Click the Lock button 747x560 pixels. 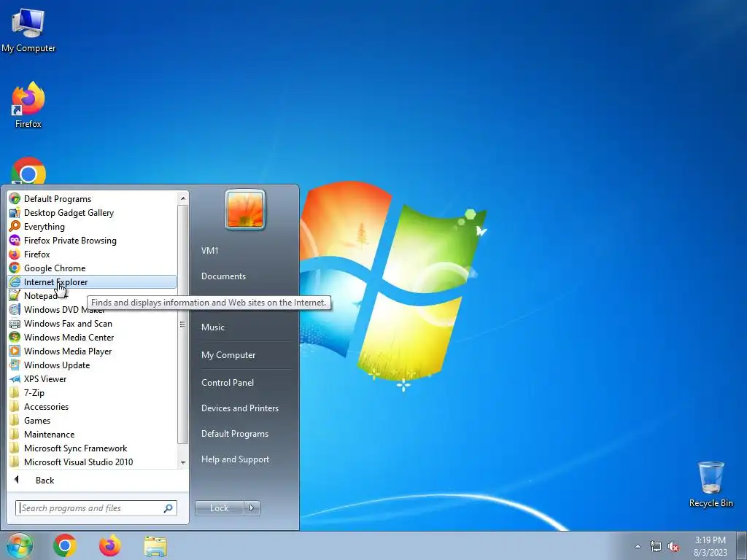[x=219, y=508]
